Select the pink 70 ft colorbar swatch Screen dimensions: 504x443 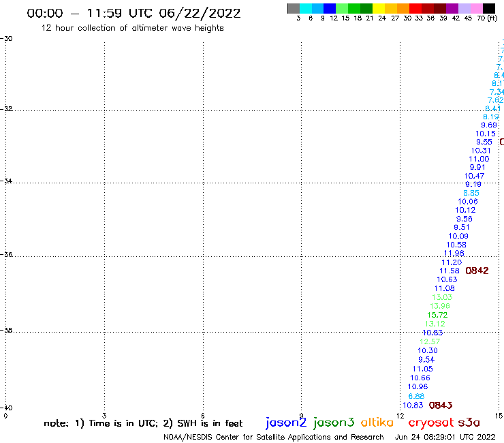pyautogui.click(x=477, y=9)
